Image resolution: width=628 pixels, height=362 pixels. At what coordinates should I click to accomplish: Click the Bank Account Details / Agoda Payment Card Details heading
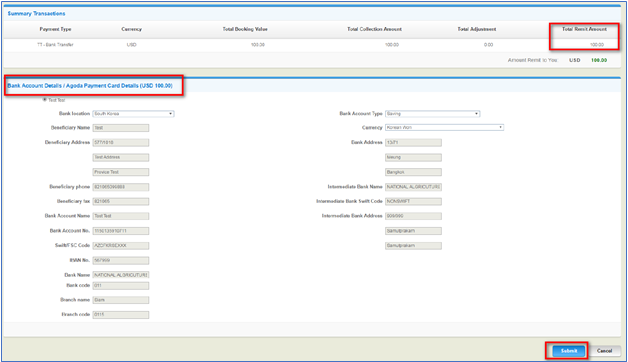90,86
